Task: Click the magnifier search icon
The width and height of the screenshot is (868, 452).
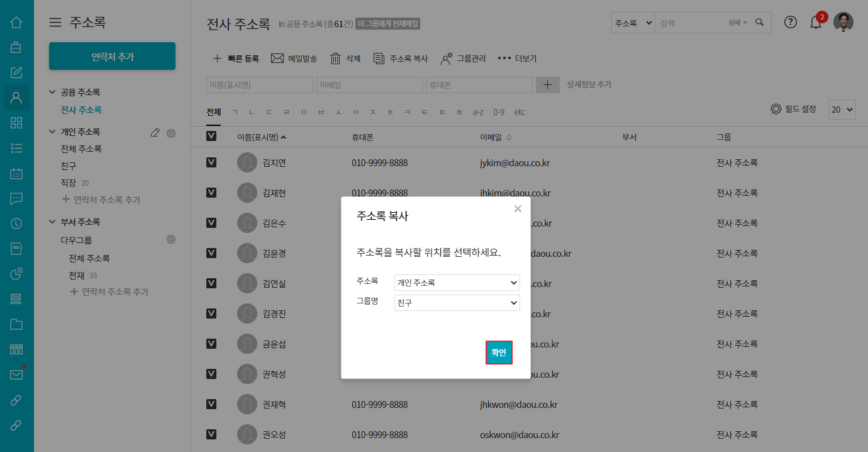Action: [x=760, y=23]
